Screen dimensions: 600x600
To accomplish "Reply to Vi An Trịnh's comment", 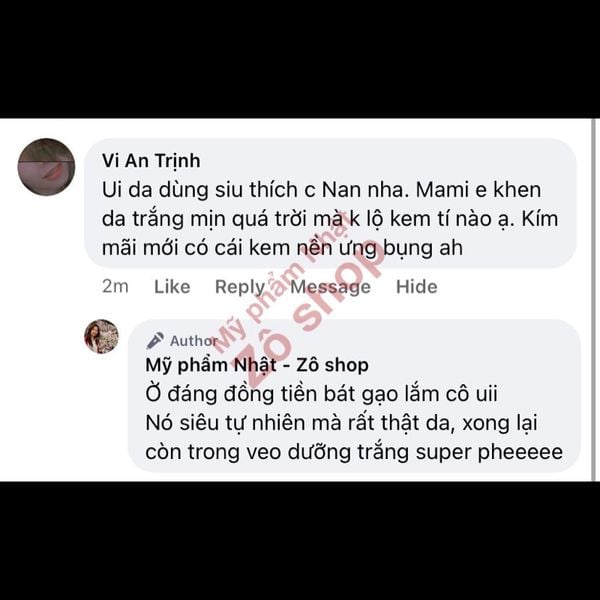I will point(240,287).
